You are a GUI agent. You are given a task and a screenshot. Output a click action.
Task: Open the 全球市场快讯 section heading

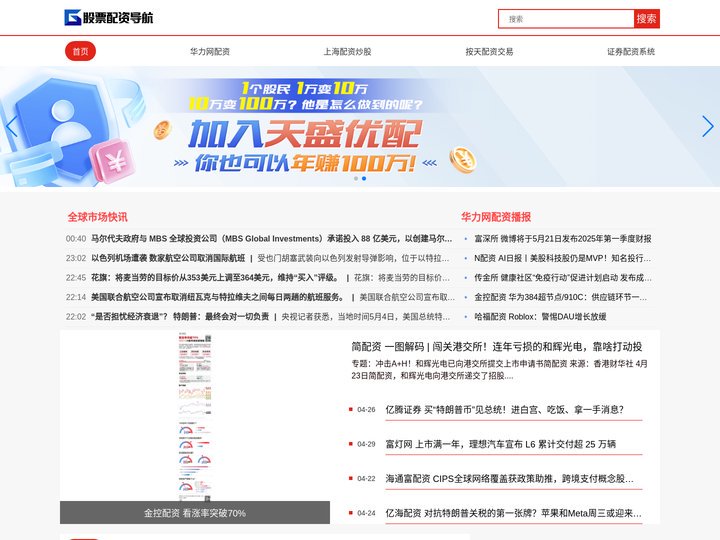pos(97,217)
